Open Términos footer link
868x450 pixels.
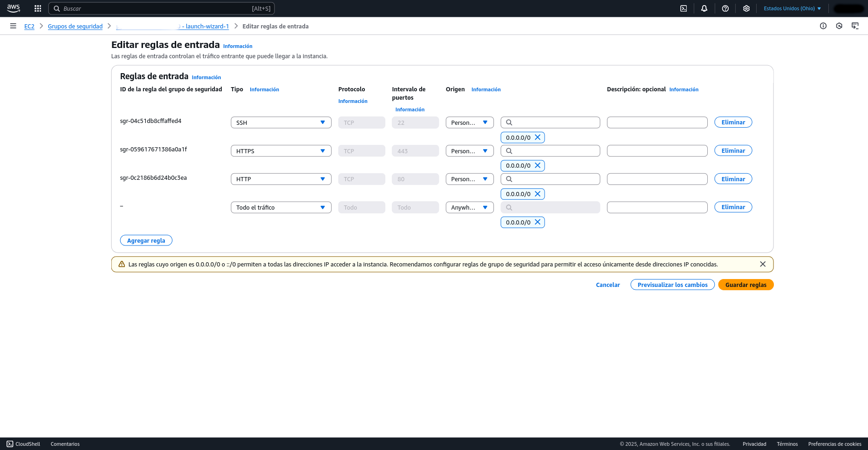pos(787,444)
